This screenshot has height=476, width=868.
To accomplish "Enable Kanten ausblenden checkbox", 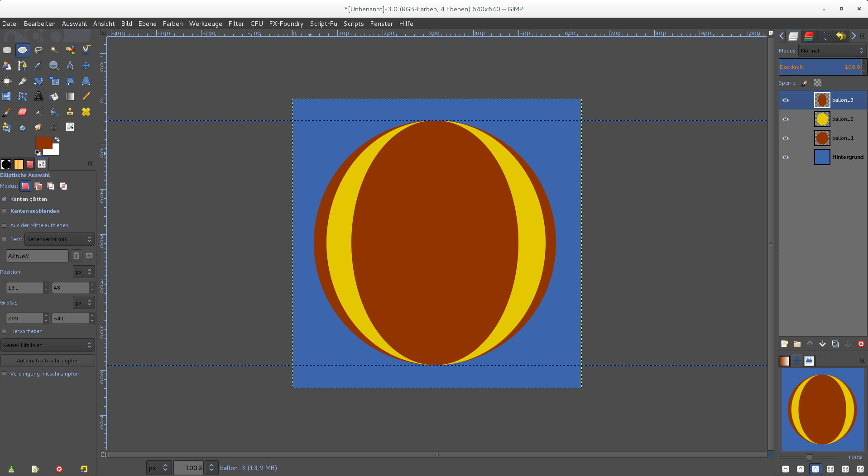I will pos(5,211).
